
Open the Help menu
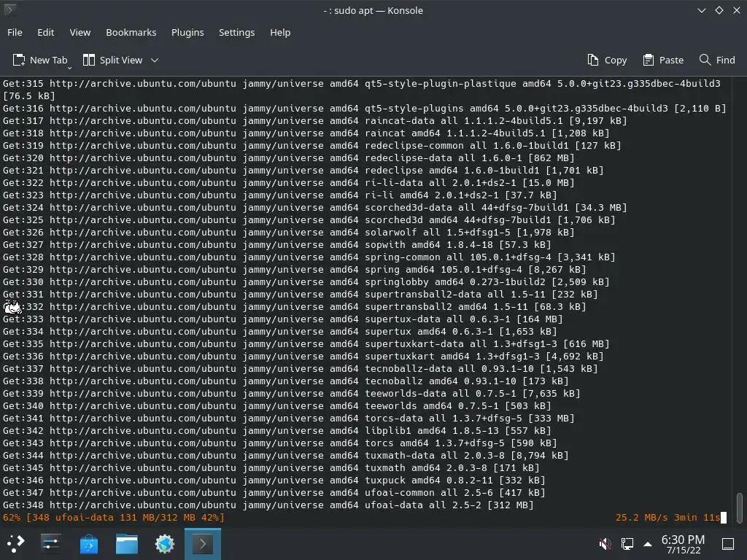pyautogui.click(x=280, y=32)
